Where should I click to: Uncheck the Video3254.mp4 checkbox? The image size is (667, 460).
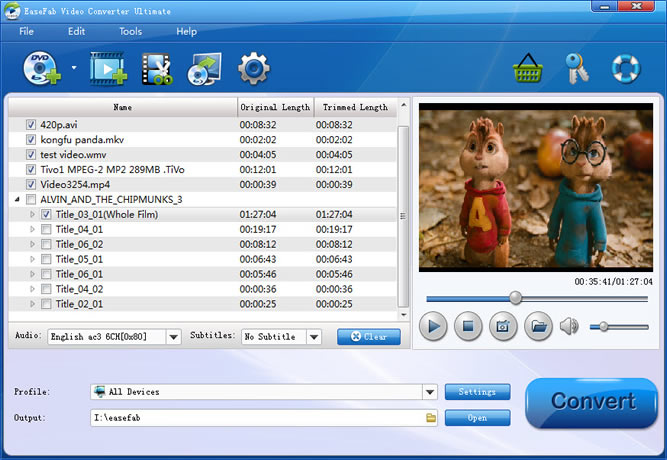31,184
